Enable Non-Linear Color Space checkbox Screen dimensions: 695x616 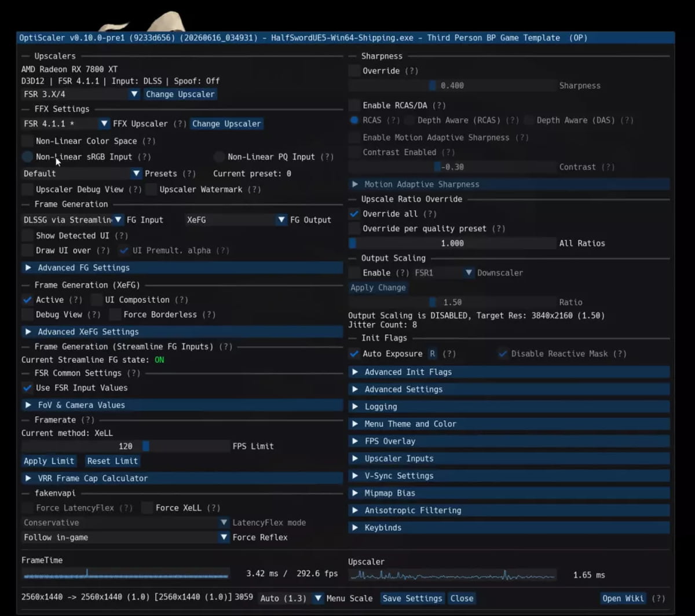pos(27,141)
